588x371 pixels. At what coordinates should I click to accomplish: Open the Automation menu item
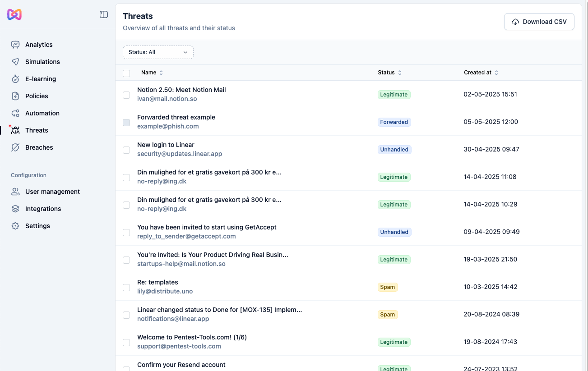pyautogui.click(x=42, y=113)
